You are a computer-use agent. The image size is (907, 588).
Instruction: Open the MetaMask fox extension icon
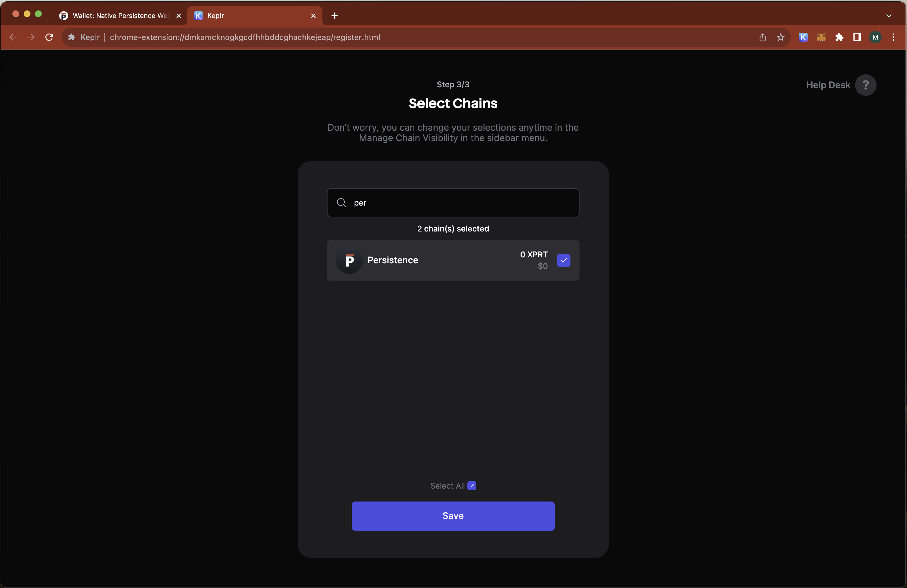pyautogui.click(x=821, y=37)
